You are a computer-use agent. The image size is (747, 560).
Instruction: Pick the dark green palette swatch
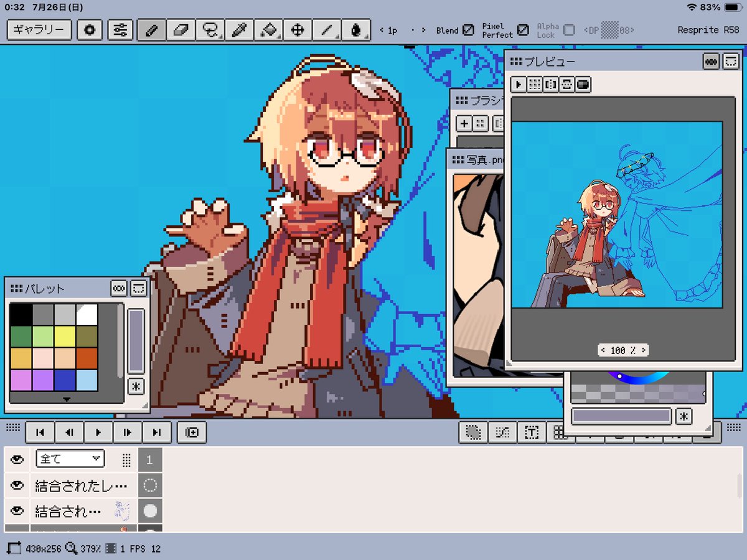tap(21, 337)
